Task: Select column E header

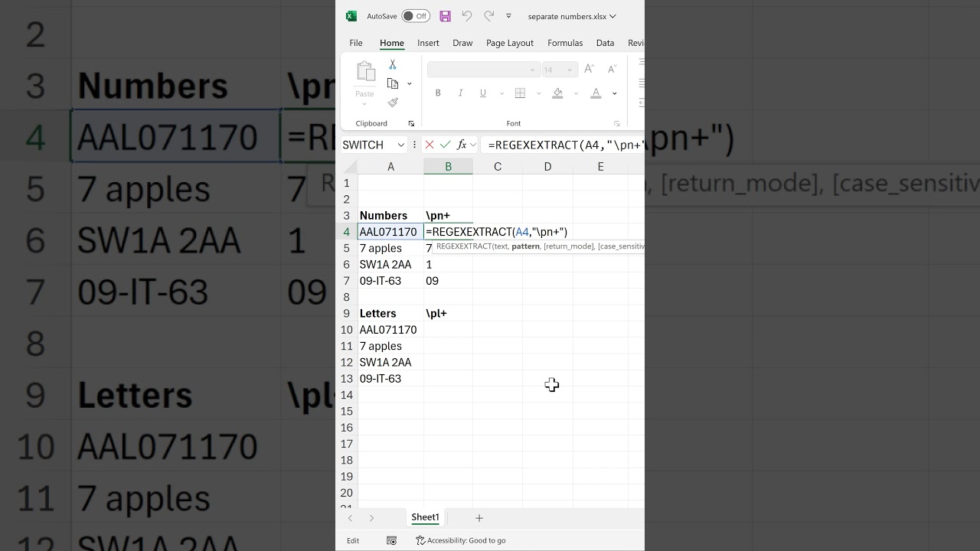Action: click(600, 167)
